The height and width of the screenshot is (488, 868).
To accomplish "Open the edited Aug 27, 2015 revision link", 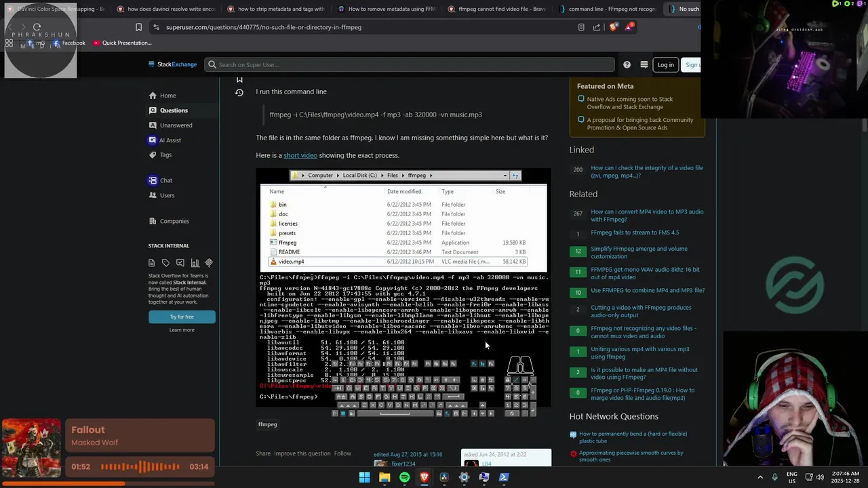I will click(408, 455).
